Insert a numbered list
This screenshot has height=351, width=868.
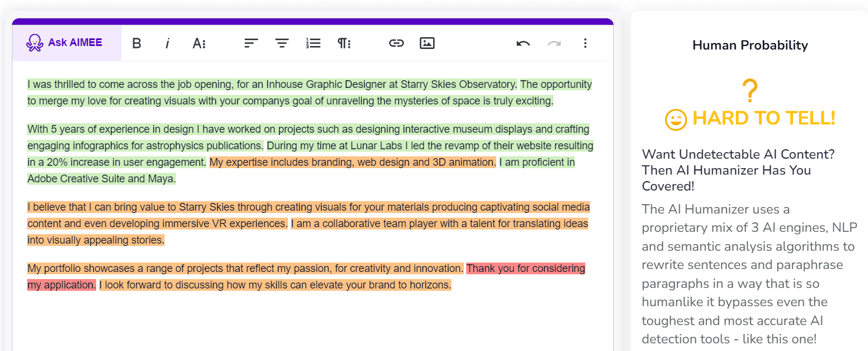click(313, 43)
